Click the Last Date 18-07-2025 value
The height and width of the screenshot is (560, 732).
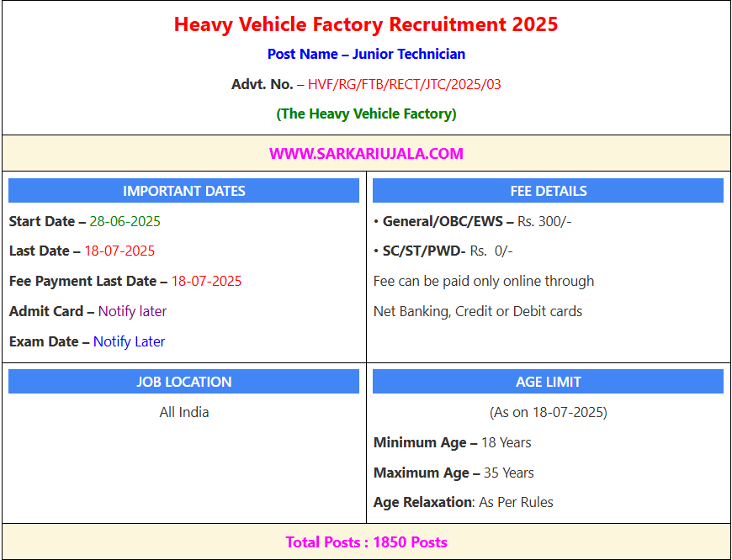point(119,251)
